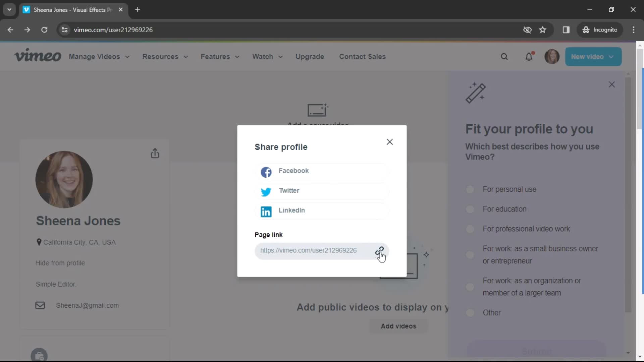Click the eye-slash tracking protection icon
This screenshot has width=644, height=362.
527,30
